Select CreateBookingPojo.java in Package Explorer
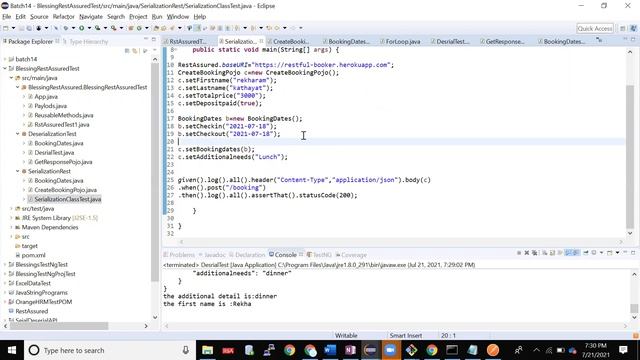640x360 pixels. tap(65, 190)
